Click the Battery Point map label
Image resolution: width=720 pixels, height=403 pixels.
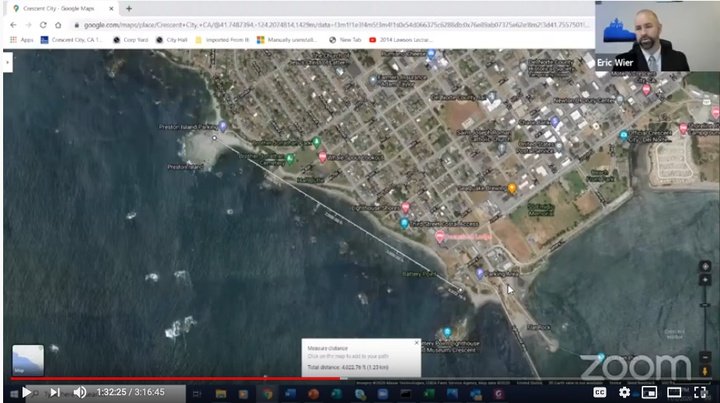point(419,274)
